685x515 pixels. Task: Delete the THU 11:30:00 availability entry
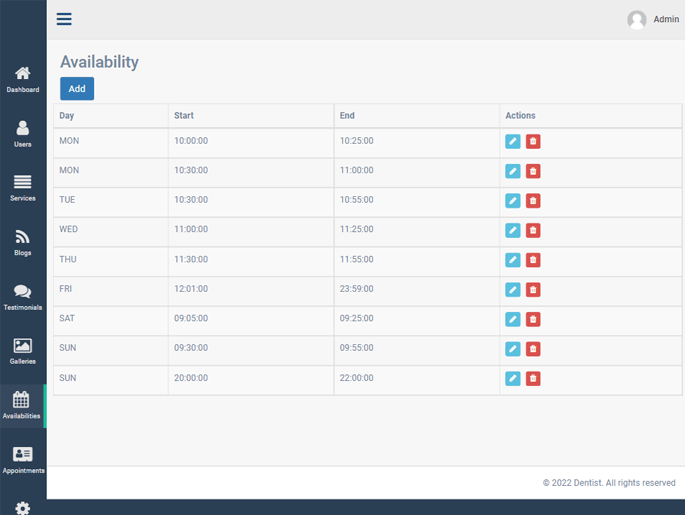tap(533, 260)
